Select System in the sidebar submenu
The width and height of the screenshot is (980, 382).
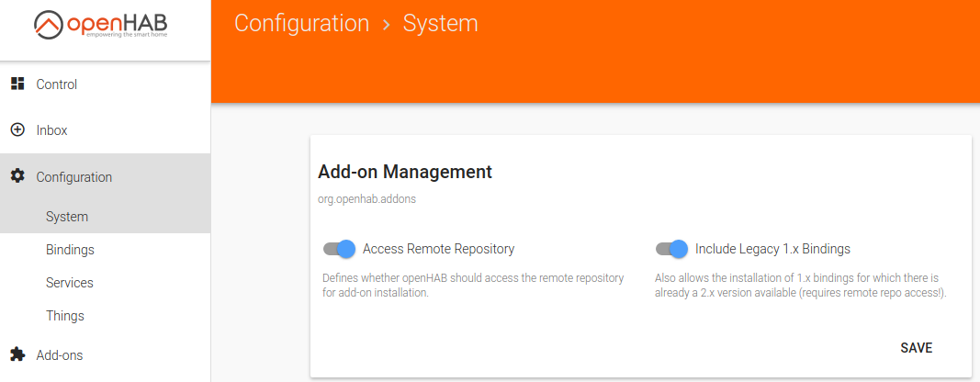[67, 217]
